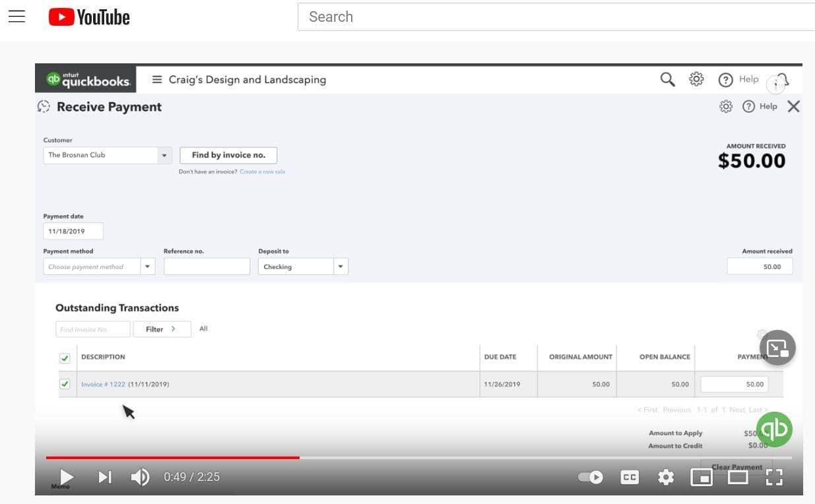Image resolution: width=815 pixels, height=504 pixels.
Task: Uncheck the Invoice # 1222 checkbox
Action: 65,384
